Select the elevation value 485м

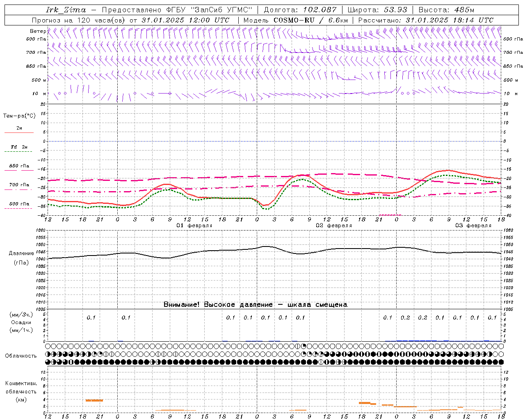464,10
